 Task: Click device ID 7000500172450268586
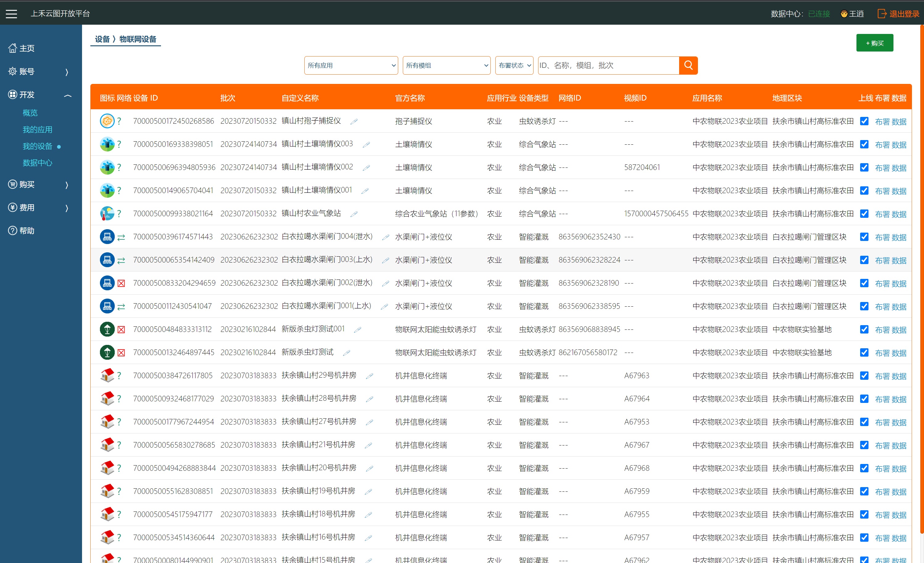173,121
